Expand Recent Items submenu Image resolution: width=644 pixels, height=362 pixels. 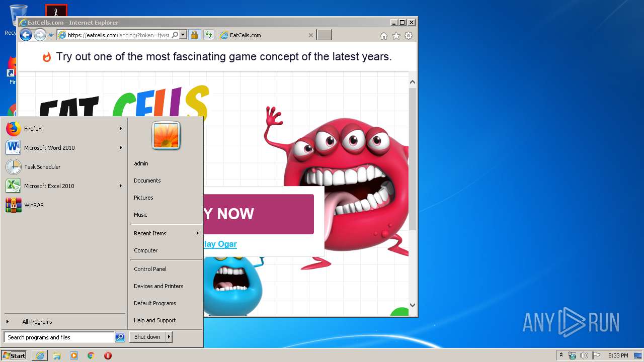(166, 233)
